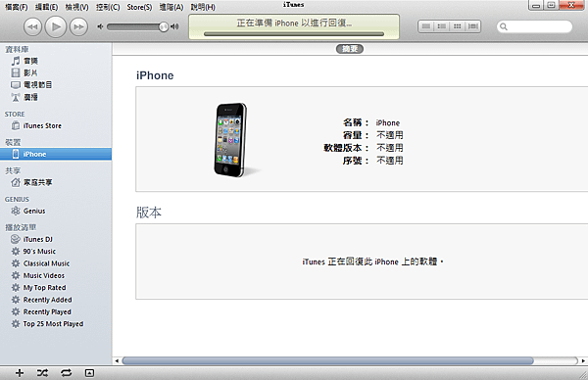Click the add playlist plus button
Image resolution: width=588 pixels, height=380 pixels.
pyautogui.click(x=20, y=373)
